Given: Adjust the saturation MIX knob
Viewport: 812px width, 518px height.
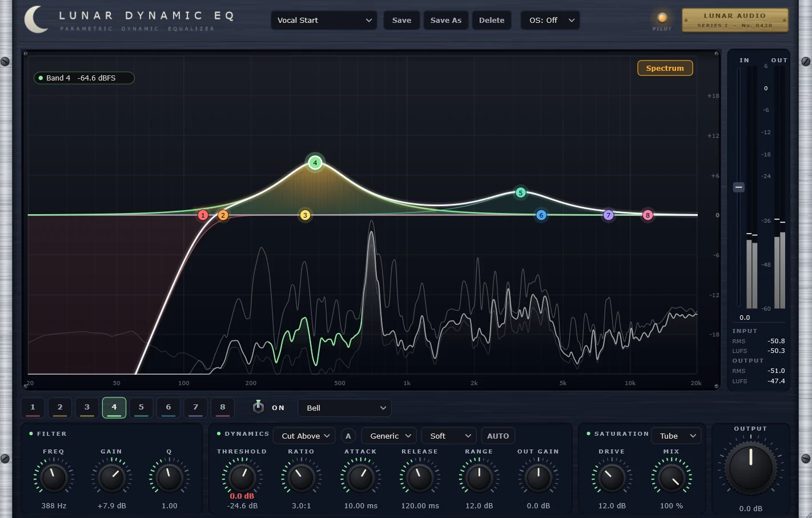Looking at the screenshot, I should [x=672, y=478].
